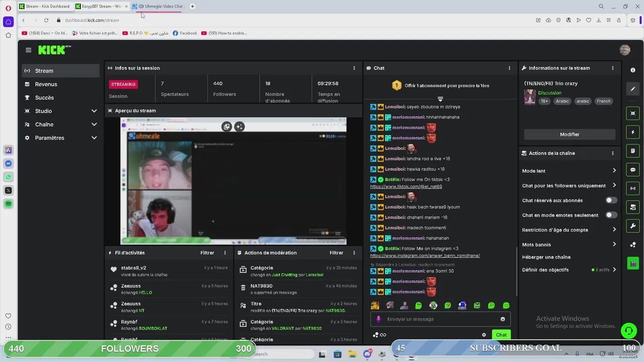Click the pencil edit icon in right toolbar
This screenshot has width=644, height=362.
click(x=633, y=89)
